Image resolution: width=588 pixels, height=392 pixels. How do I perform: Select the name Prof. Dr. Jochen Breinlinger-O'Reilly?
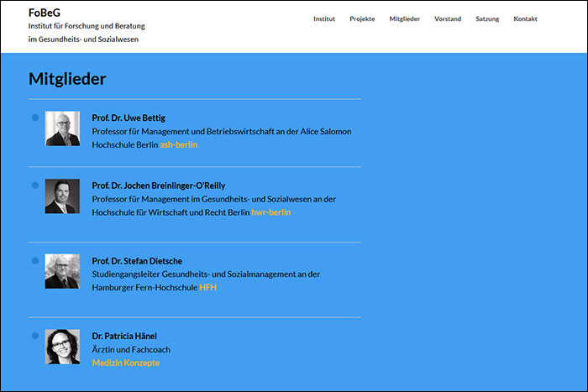159,186
